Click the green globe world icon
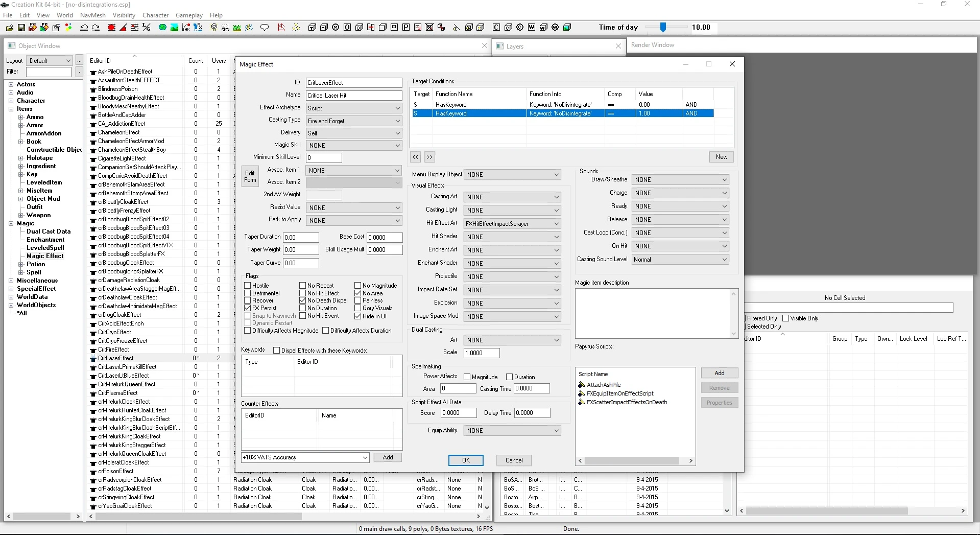Image resolution: width=980 pixels, height=535 pixels. tap(162, 28)
